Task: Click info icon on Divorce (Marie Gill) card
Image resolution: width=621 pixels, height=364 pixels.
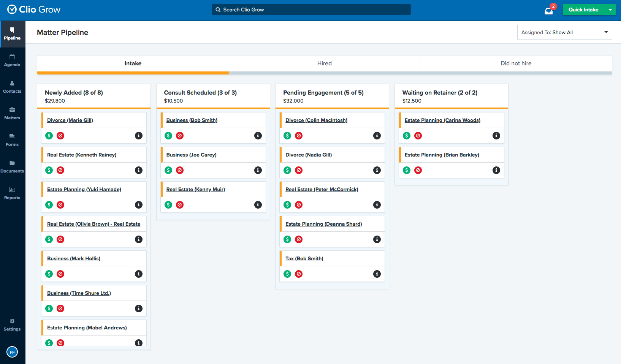Action: (x=139, y=136)
